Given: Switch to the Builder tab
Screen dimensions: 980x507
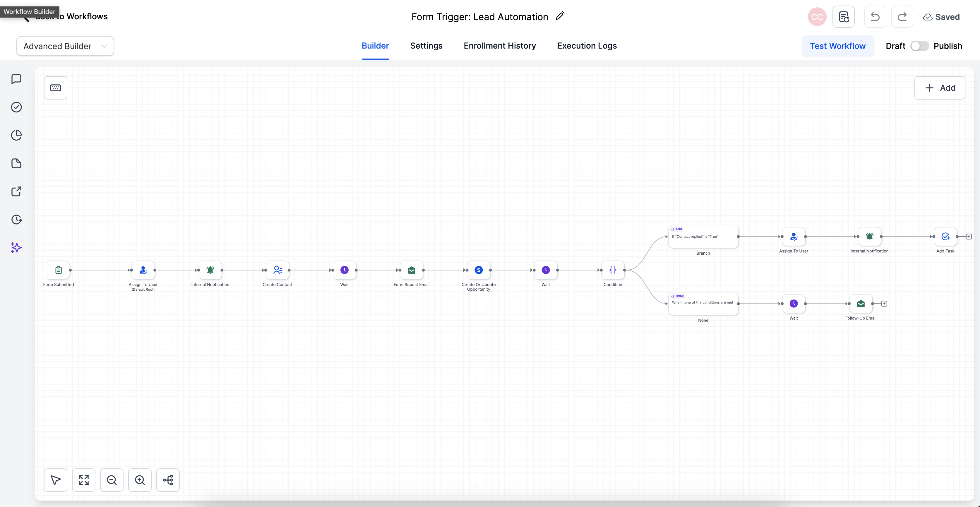Looking at the screenshot, I should tap(375, 46).
